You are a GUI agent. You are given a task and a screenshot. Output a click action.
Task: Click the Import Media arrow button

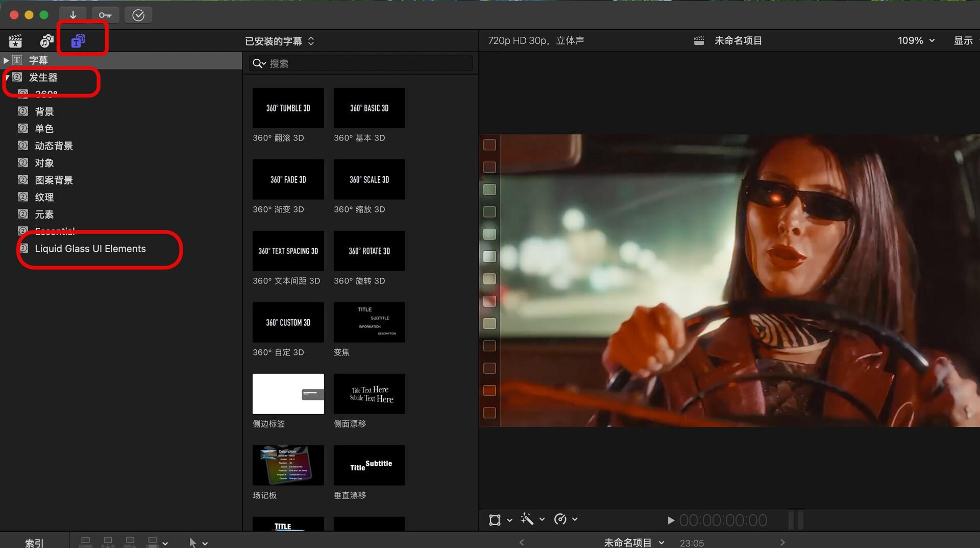(73, 15)
